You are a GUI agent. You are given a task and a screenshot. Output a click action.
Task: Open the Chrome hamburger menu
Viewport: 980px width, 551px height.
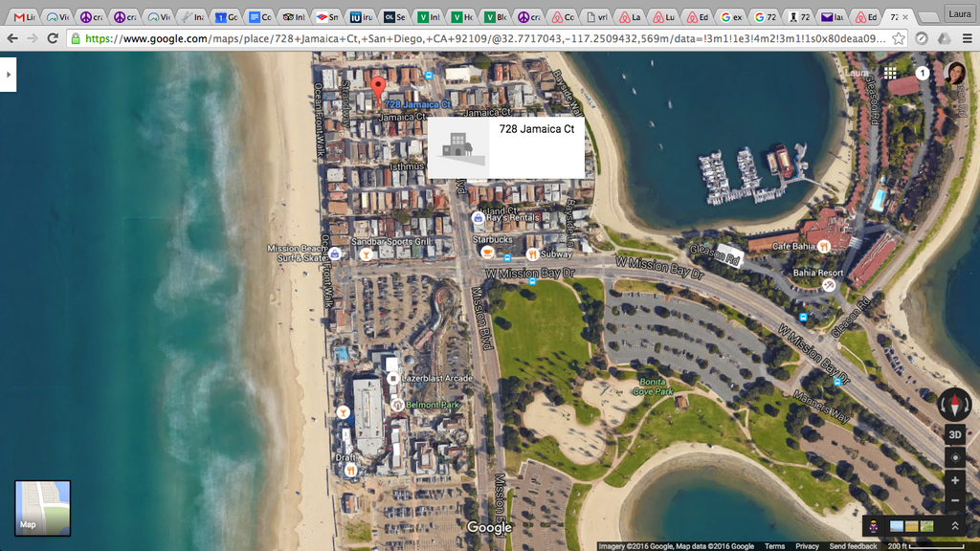[967, 38]
